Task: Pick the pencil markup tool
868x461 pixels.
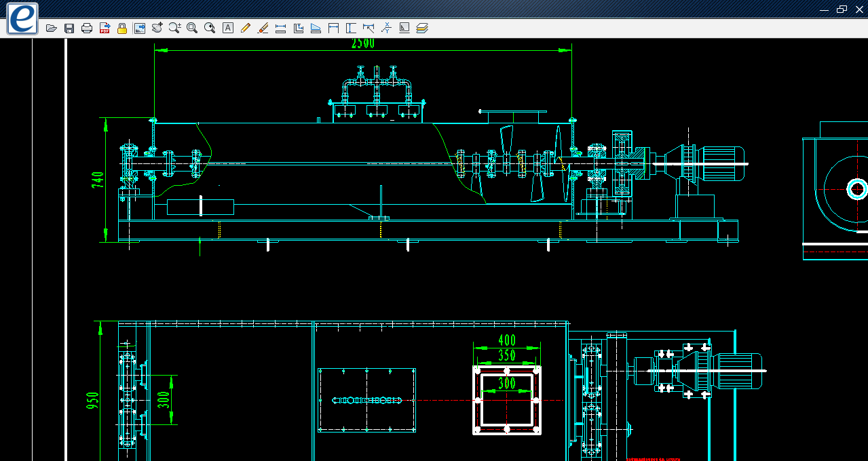Action: point(246,28)
